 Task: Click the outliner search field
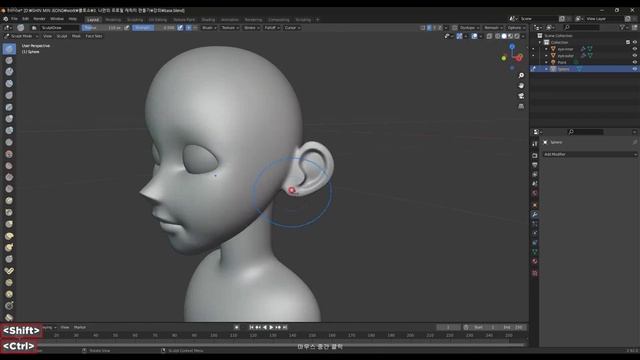[581, 27]
